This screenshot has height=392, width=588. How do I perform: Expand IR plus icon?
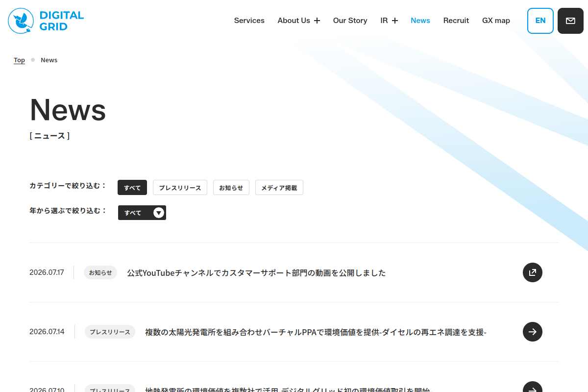[x=395, y=21]
